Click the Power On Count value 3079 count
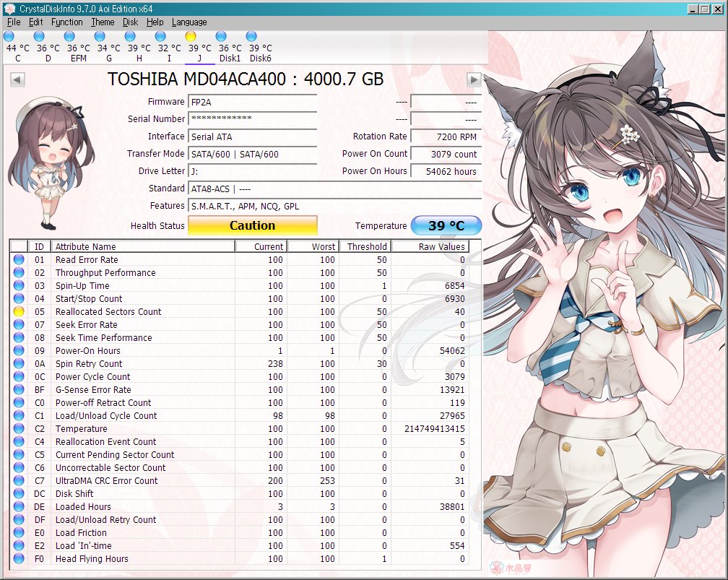This screenshot has height=580, width=728. click(x=446, y=154)
